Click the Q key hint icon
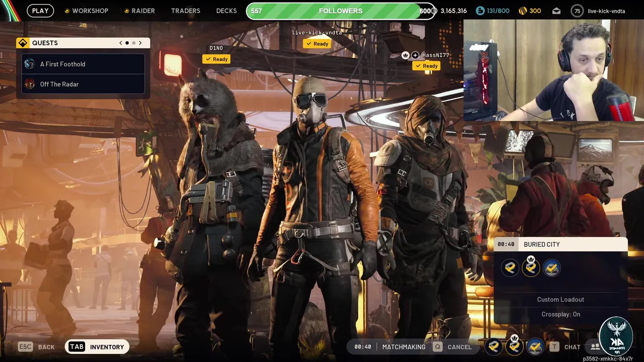 pyautogui.click(x=438, y=346)
